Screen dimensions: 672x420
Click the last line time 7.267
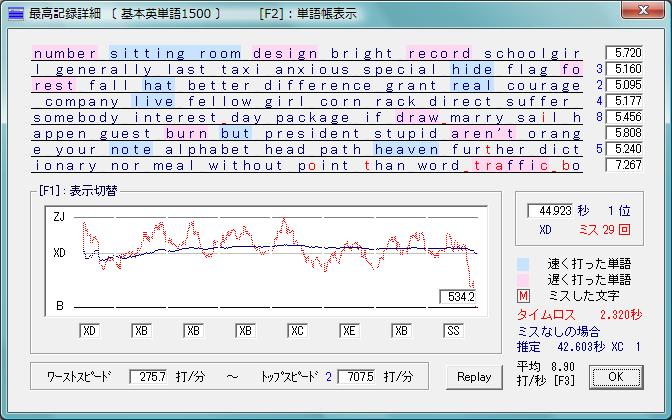pos(624,165)
